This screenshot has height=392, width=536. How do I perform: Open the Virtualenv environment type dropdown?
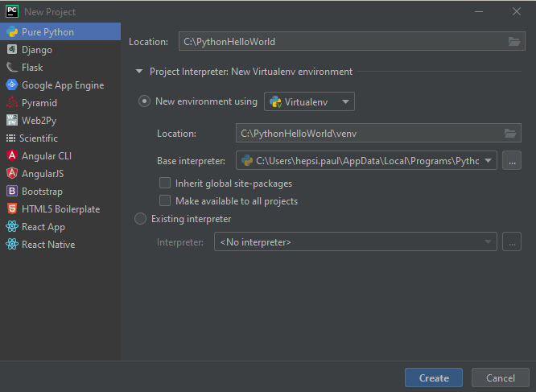click(310, 101)
